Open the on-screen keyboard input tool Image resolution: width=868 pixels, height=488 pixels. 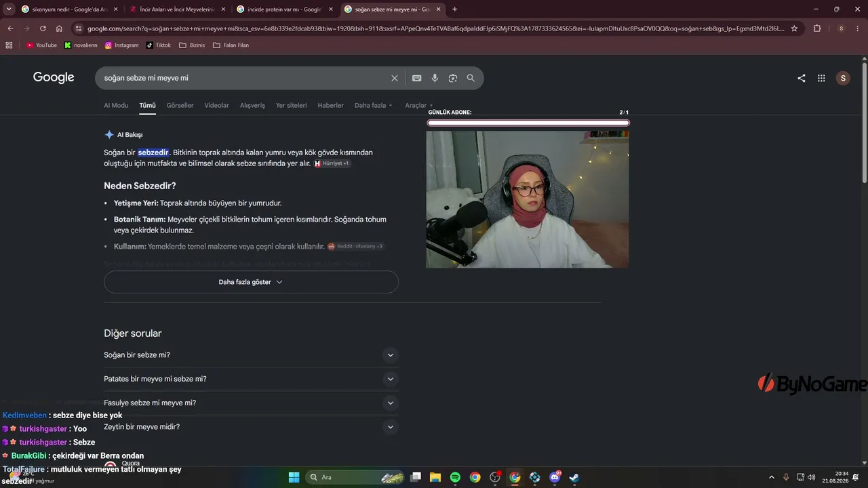[x=417, y=78]
